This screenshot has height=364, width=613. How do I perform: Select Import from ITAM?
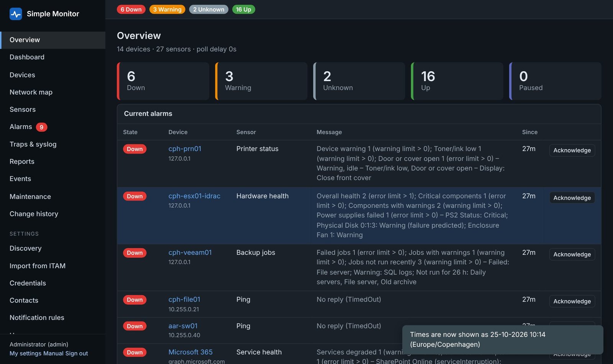pos(53,266)
